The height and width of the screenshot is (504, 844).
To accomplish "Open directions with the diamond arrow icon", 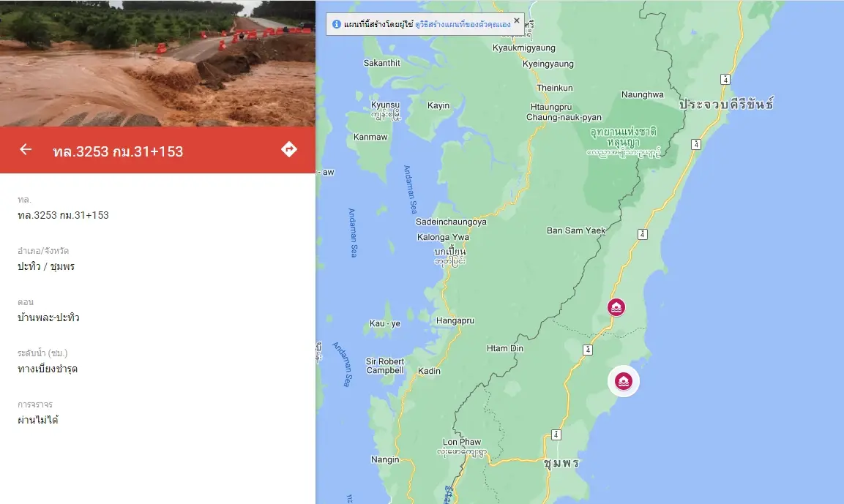I will pos(289,149).
